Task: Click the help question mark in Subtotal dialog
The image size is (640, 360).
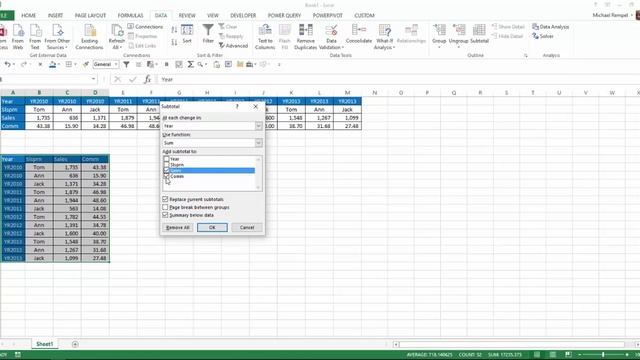Action: [237, 107]
